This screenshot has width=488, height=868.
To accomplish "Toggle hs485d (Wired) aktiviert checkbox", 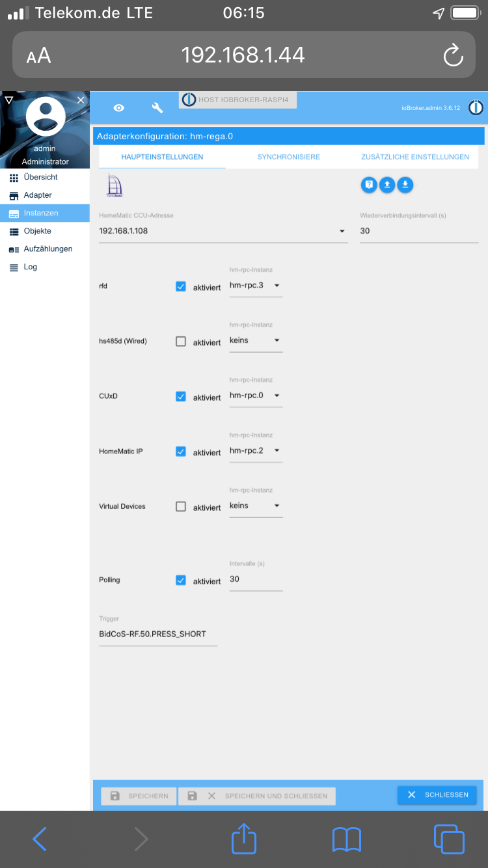I will pyautogui.click(x=181, y=341).
